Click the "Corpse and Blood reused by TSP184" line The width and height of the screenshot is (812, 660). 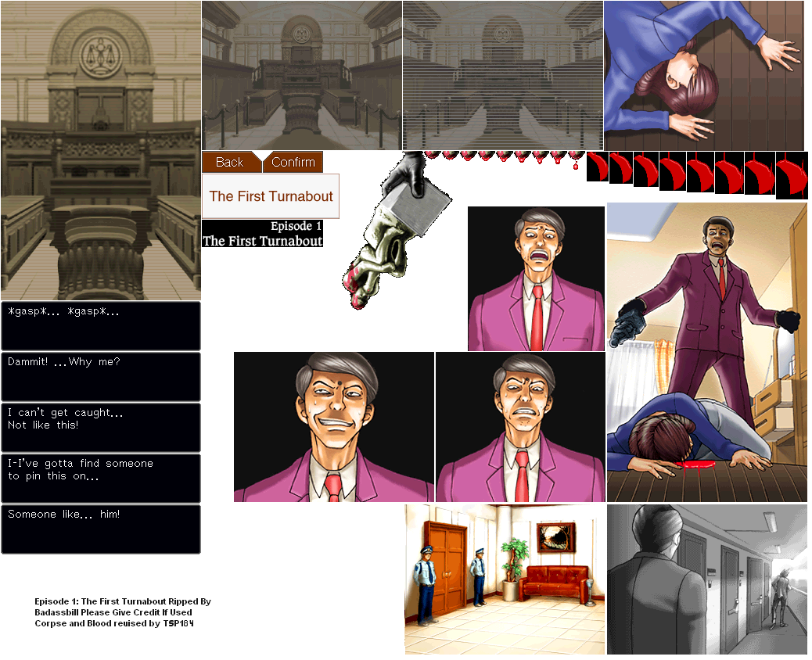coord(114,623)
